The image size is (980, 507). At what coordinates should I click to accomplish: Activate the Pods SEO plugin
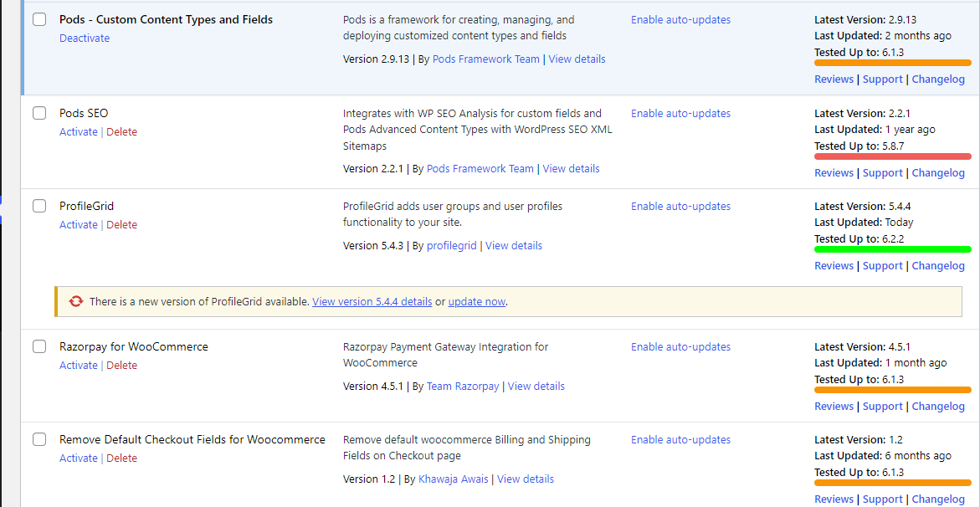pyautogui.click(x=78, y=132)
